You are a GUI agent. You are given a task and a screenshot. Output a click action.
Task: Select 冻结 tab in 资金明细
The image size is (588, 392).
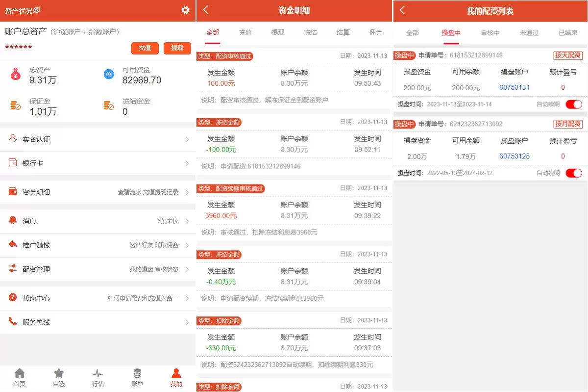tap(310, 32)
